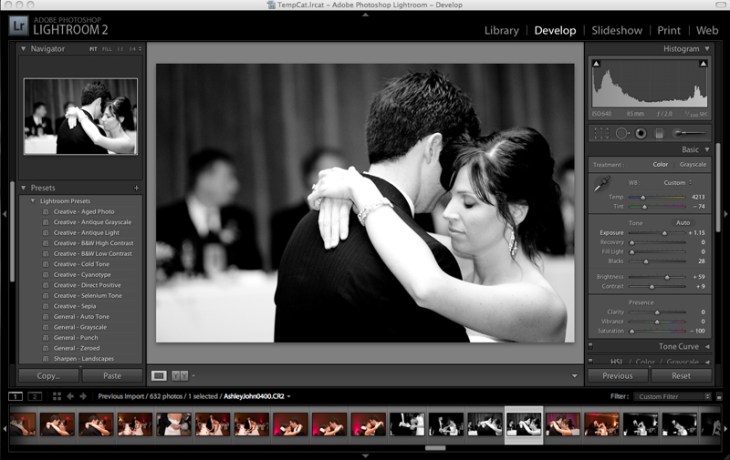Collapse the Navigator panel
Viewport: 730px width, 460px height.
click(23, 49)
